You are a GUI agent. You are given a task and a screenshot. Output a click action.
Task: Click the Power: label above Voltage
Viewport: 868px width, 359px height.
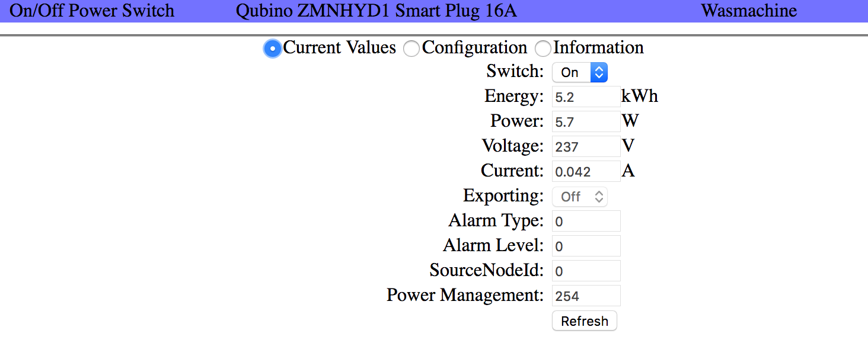[516, 121]
